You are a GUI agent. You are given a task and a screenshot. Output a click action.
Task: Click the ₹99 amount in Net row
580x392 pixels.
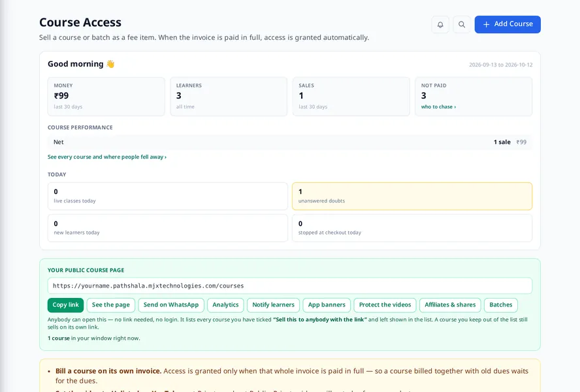522,142
